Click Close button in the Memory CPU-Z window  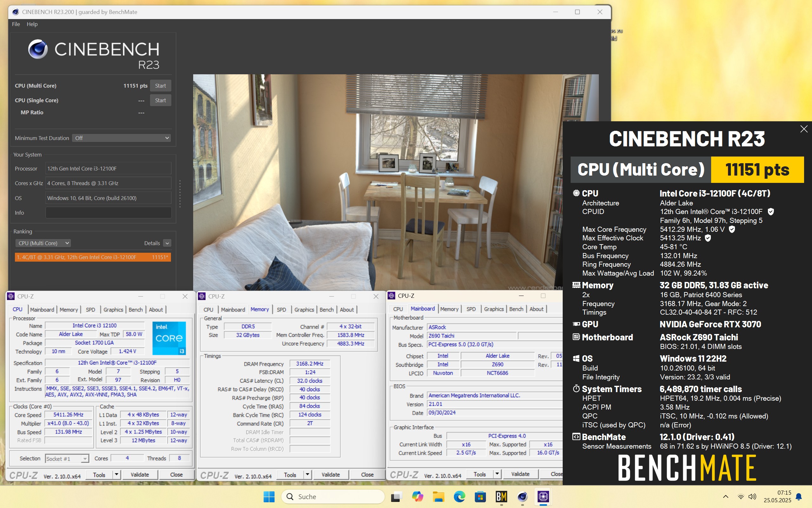(367, 474)
